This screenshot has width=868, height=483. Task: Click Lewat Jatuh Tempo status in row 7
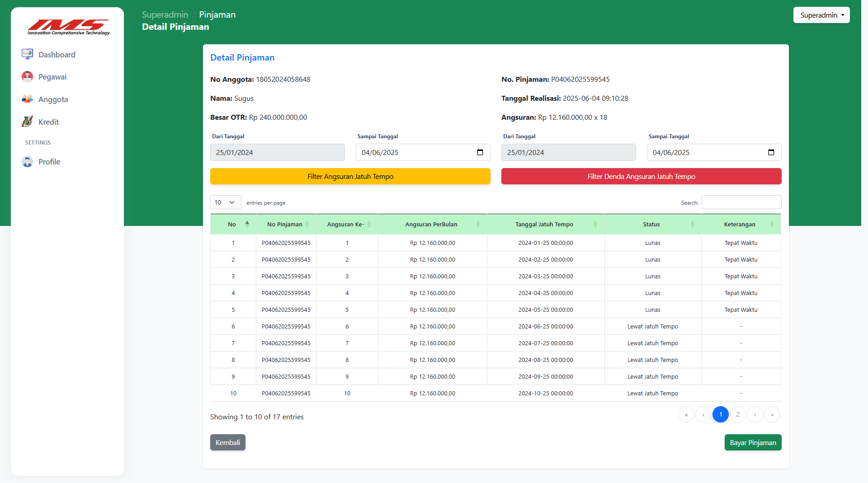pos(653,343)
